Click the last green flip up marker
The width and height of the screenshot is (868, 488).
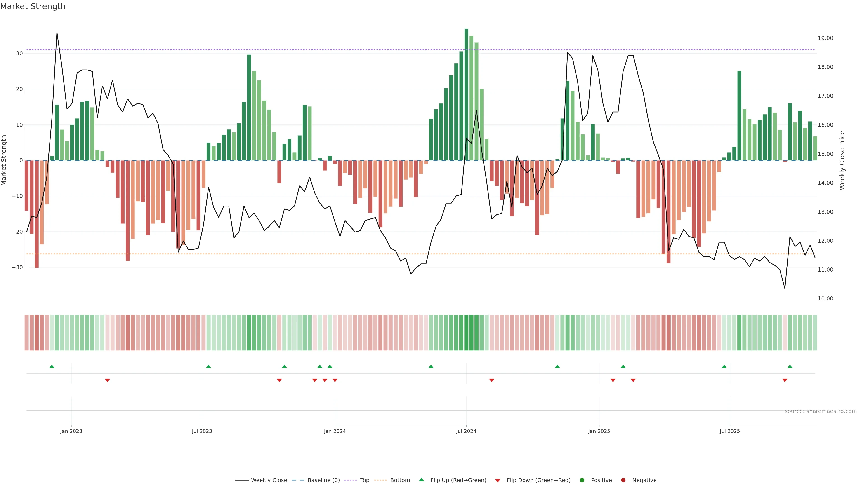[790, 366]
